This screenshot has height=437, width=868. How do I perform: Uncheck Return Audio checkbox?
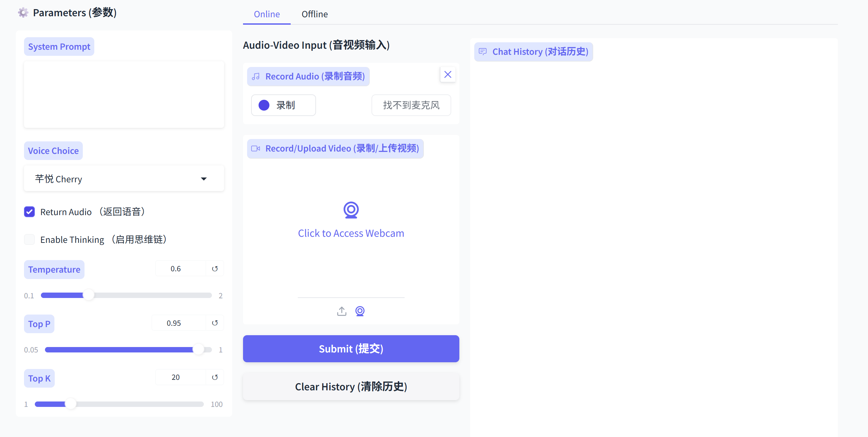(x=29, y=212)
